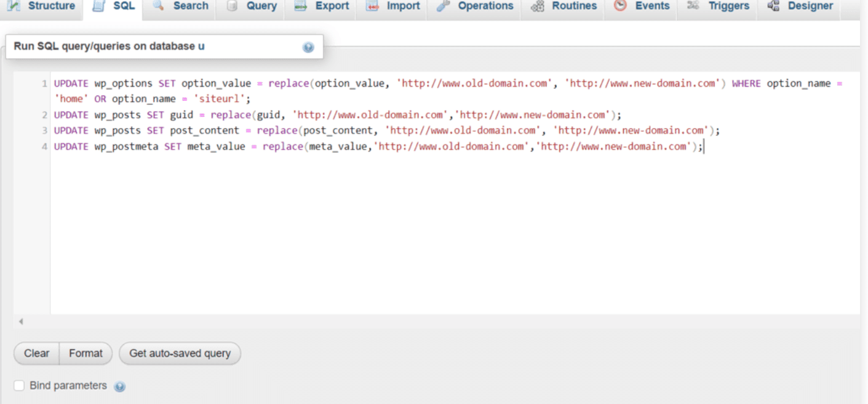
Task: Open the Query tab
Action: tap(252, 6)
